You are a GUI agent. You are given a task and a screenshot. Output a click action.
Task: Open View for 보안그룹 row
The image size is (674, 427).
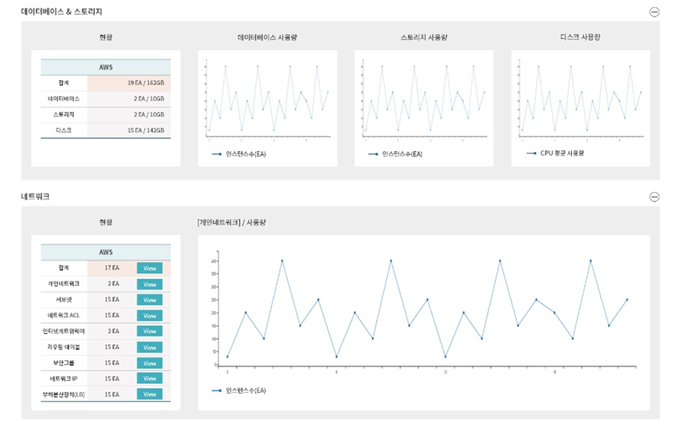150,363
